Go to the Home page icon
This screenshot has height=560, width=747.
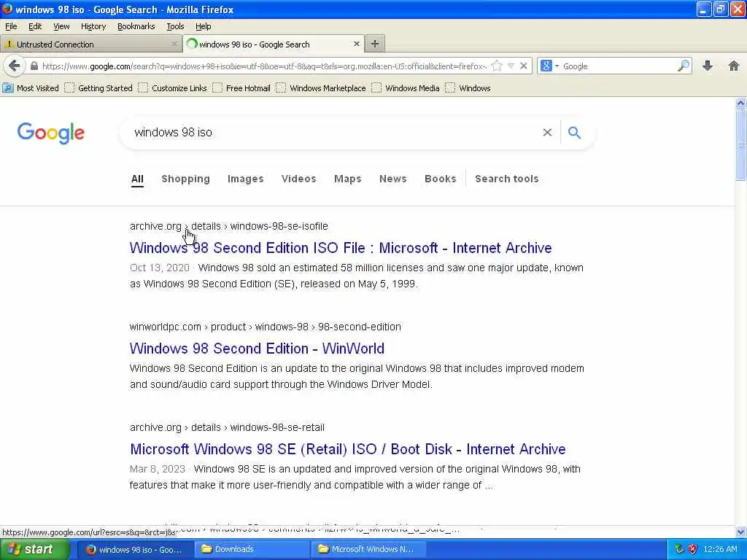pyautogui.click(x=734, y=66)
